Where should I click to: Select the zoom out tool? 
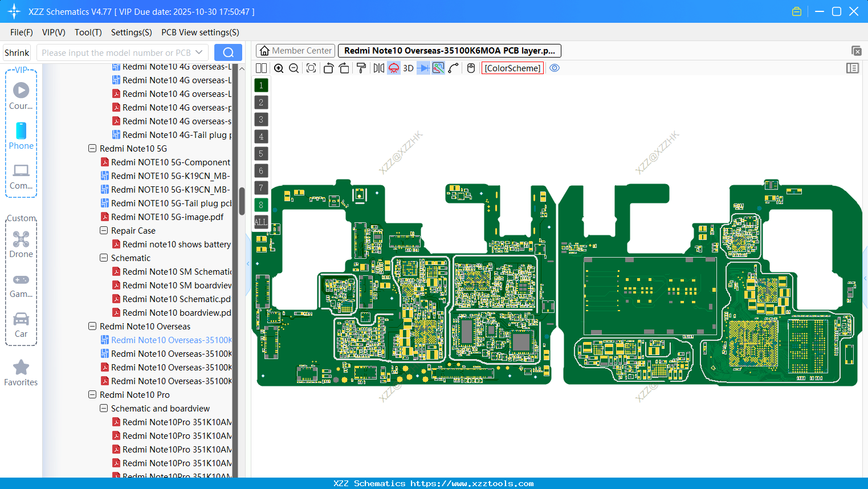(293, 68)
